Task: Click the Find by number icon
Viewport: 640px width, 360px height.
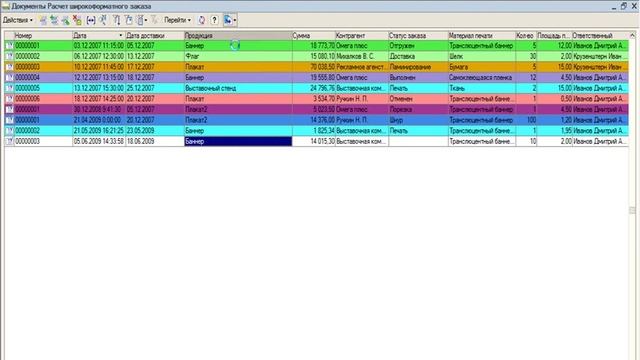Action: pyautogui.click(x=103, y=20)
